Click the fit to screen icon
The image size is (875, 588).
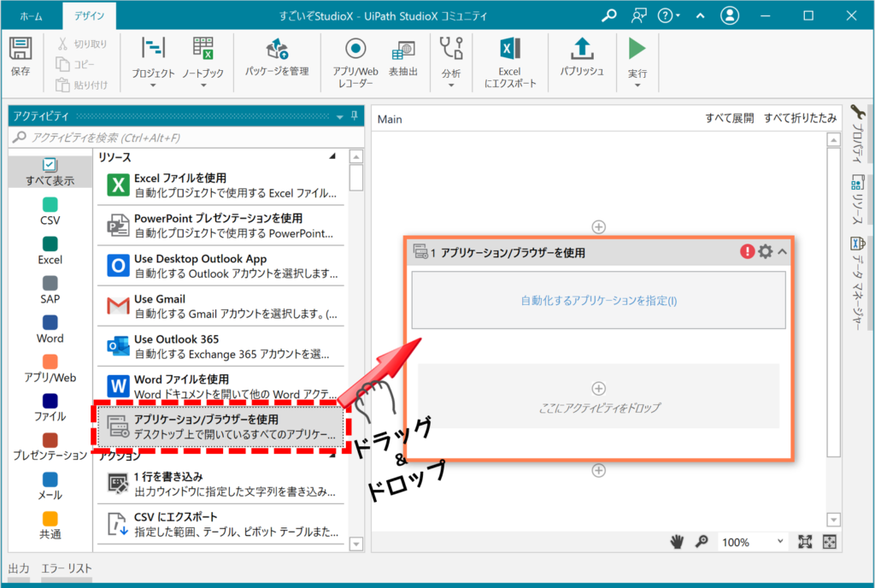pos(805,542)
